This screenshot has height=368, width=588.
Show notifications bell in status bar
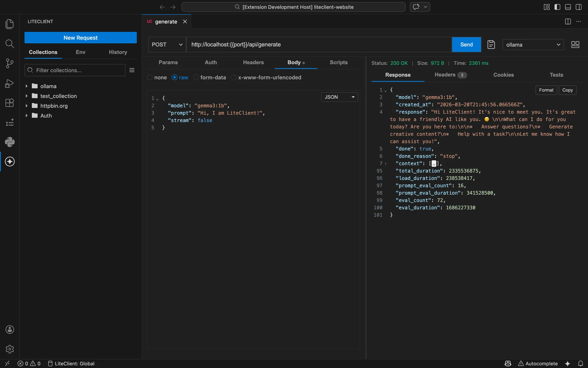pos(580,363)
